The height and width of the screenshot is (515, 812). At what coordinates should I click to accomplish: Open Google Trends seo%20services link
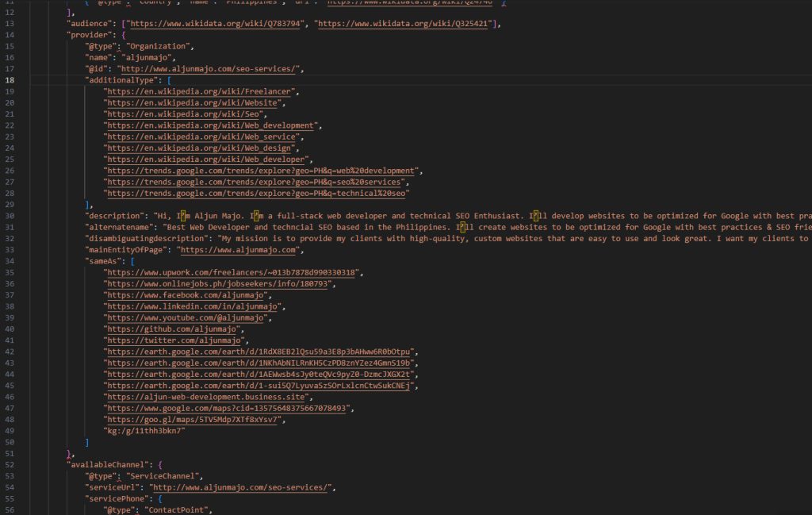coord(255,183)
